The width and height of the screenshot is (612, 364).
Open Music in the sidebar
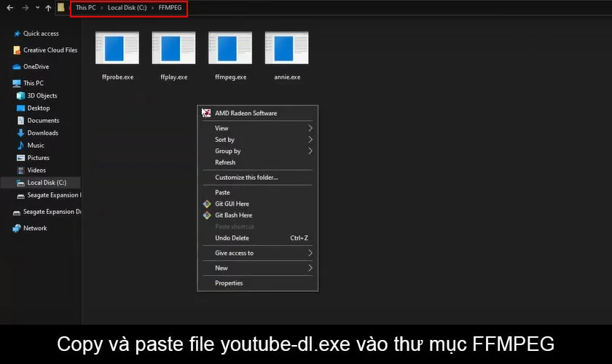coord(36,145)
